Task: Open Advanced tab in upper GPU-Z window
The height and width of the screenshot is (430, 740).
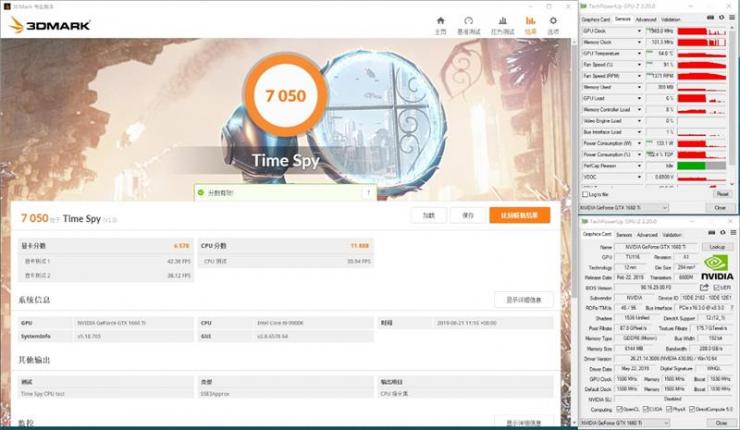Action: 646,19
